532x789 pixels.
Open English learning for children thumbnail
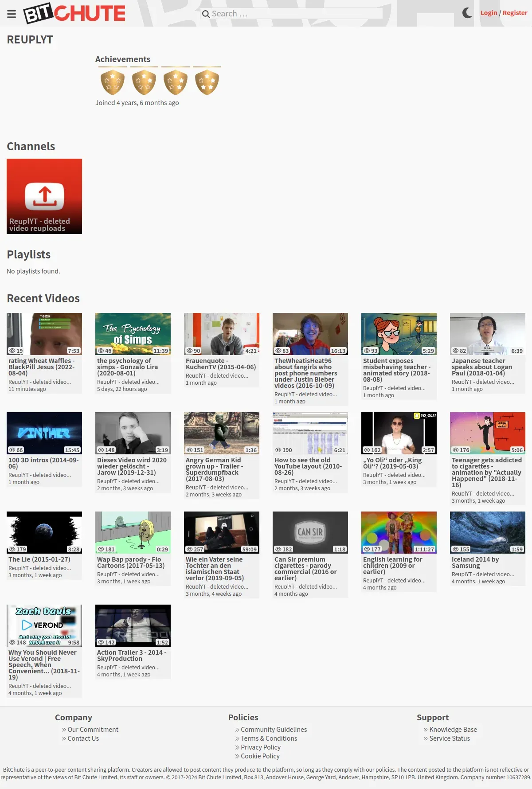click(399, 532)
